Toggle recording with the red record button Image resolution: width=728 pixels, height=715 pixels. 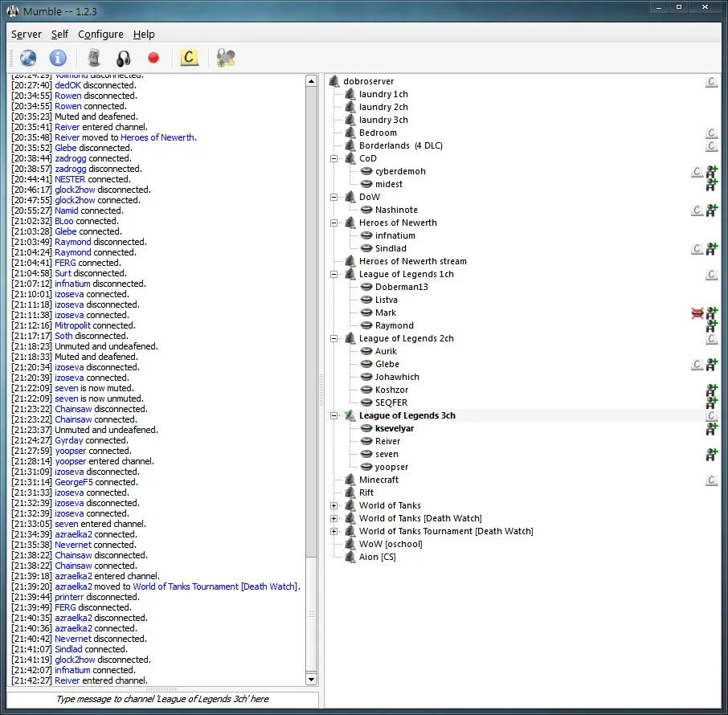[x=153, y=58]
